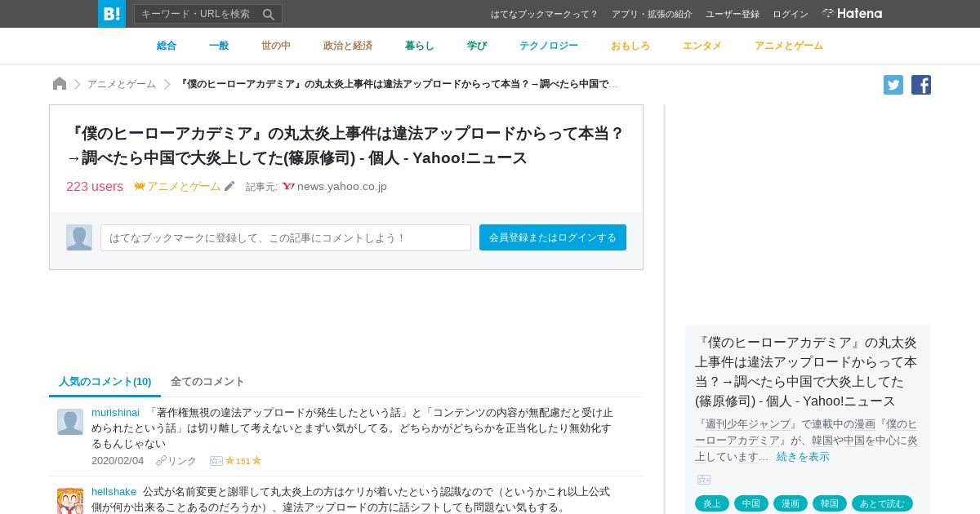
Task: Click the crown icon before アニメとゲーム category
Action: (140, 186)
